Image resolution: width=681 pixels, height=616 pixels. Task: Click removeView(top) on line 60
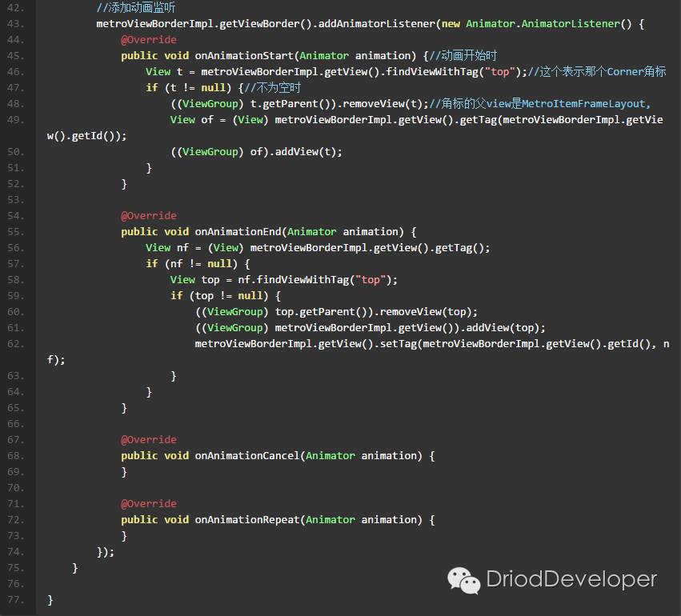(x=426, y=312)
